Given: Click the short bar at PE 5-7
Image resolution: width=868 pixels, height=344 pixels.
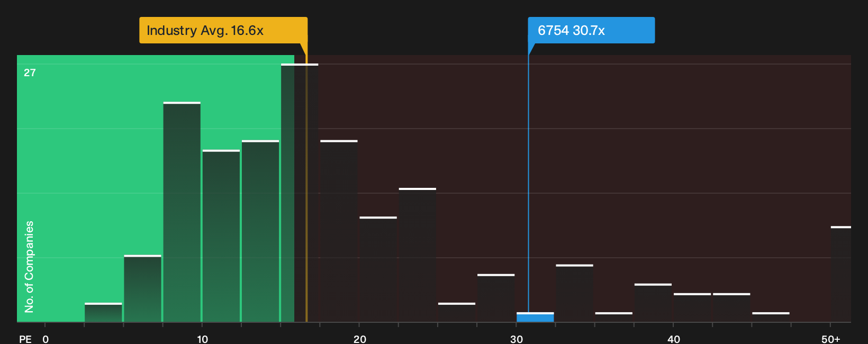Looking at the screenshot, I should pos(143,288).
